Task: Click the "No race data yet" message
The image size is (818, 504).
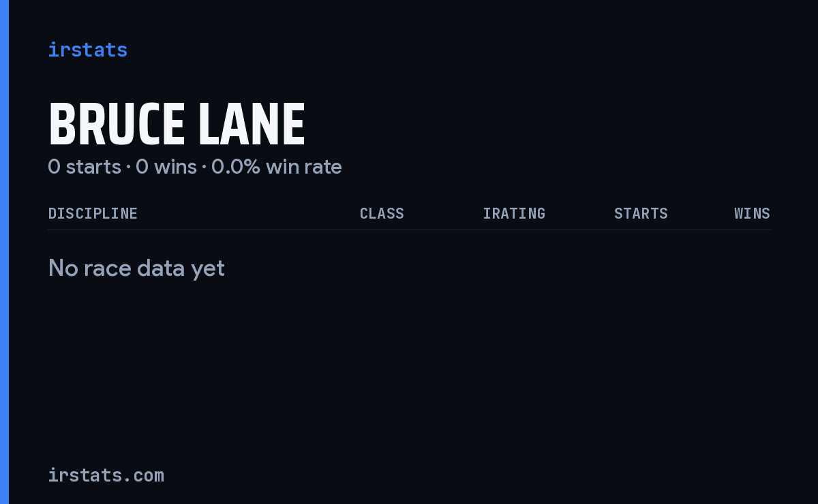Action: [136, 268]
